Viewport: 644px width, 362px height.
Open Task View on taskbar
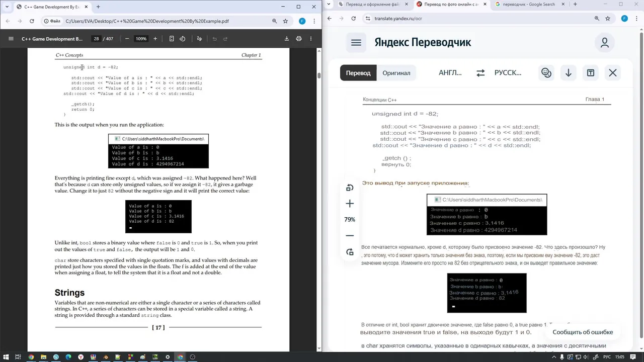18,357
